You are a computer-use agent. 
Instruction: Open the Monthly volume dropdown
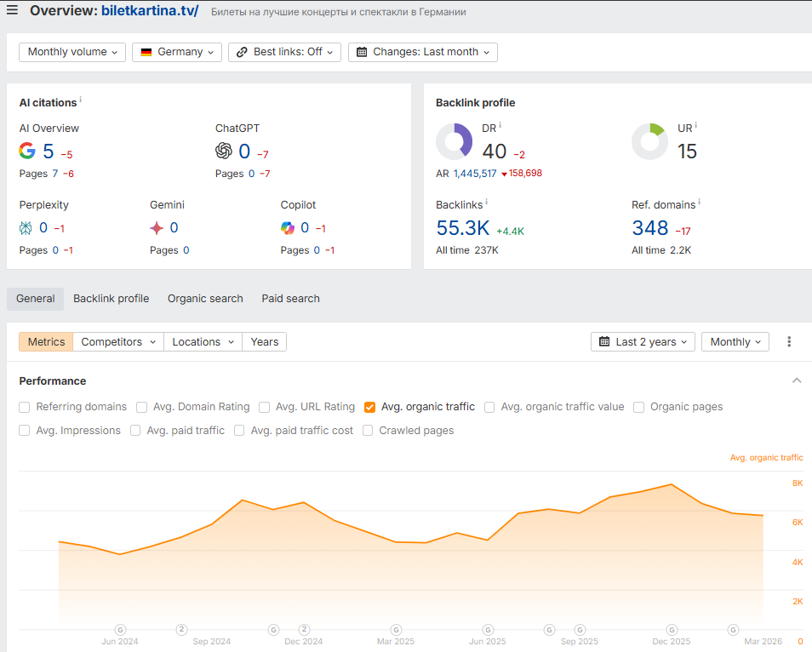click(x=72, y=52)
